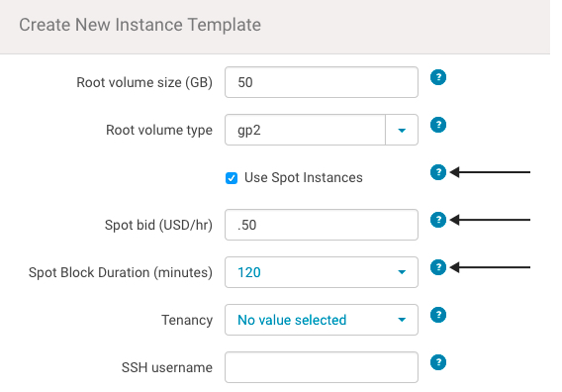
Task: Open the Tenancy dropdown with No value selected
Action: 322,320
